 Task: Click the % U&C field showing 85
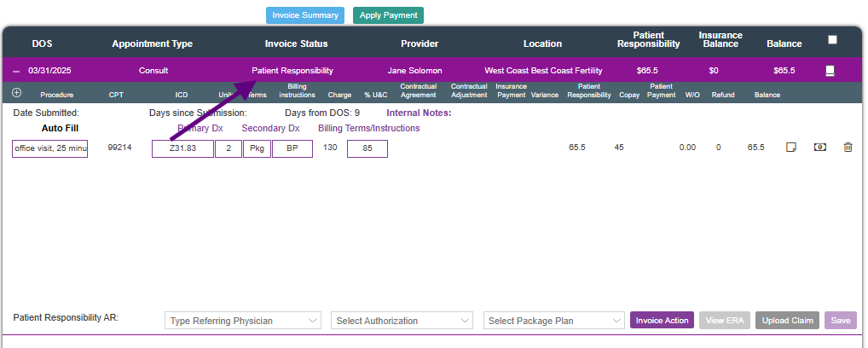pos(367,148)
